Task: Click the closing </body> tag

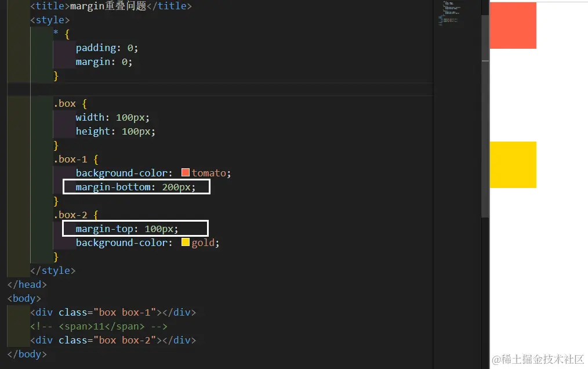Action: pos(27,354)
